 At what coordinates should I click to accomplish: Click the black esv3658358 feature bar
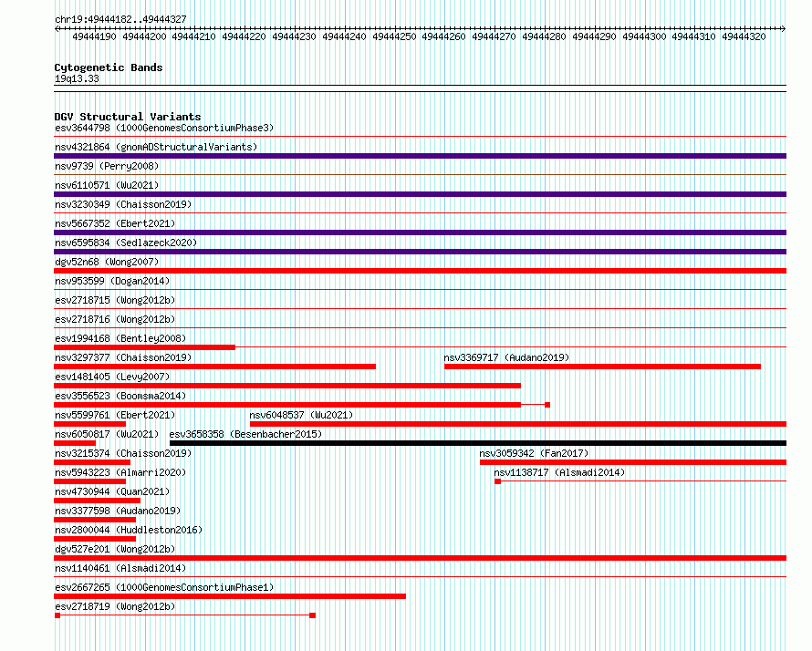478,443
